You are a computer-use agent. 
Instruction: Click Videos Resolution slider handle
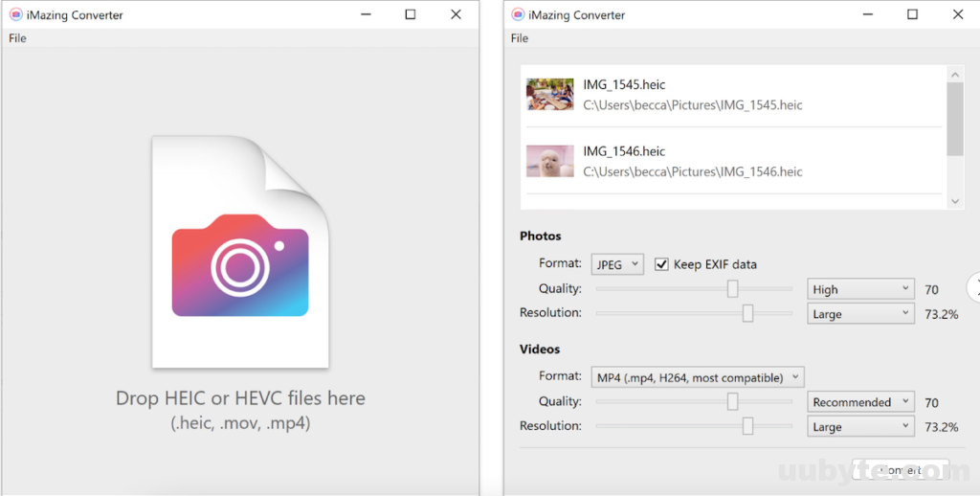(747, 426)
